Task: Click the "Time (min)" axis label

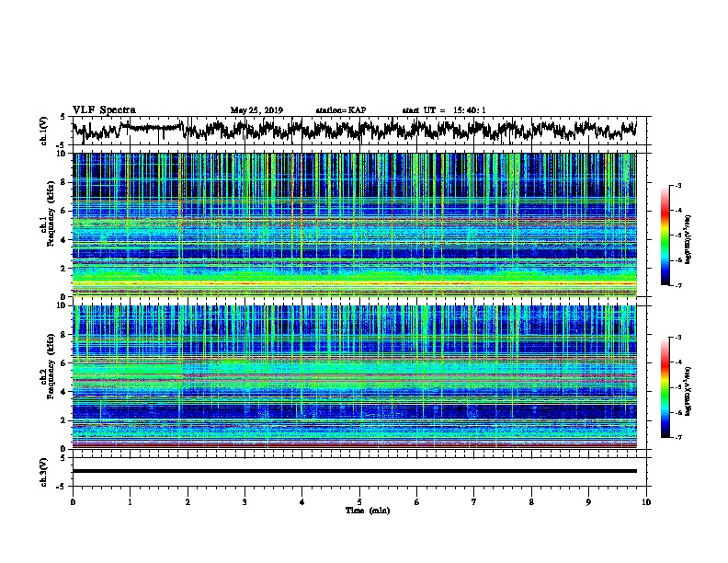Action: [x=368, y=511]
